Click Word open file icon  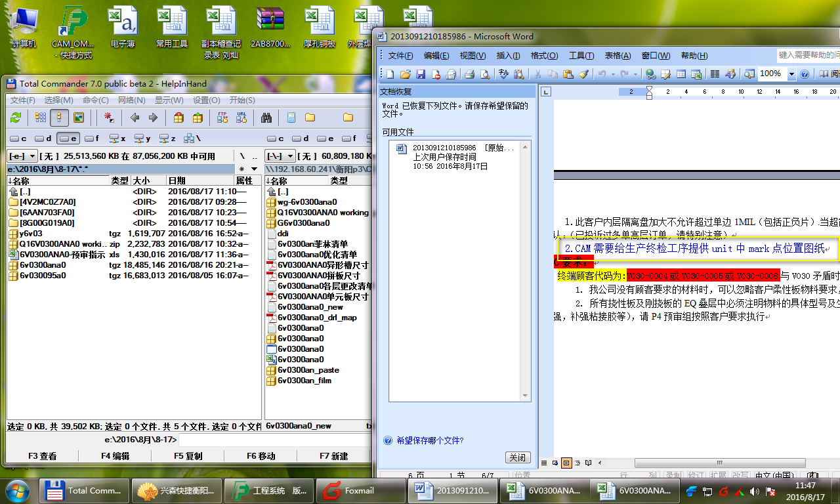[x=406, y=74]
